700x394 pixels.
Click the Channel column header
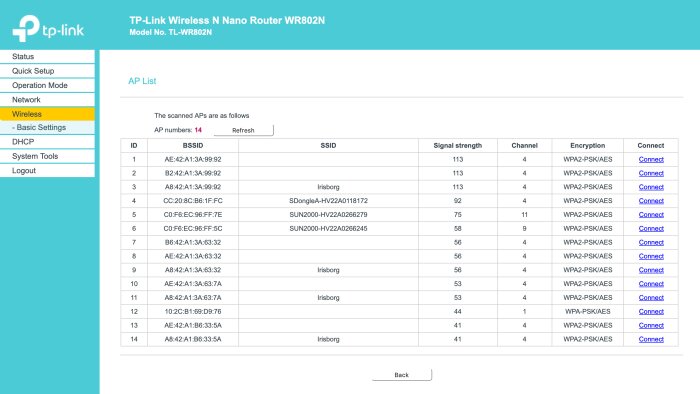pos(525,145)
